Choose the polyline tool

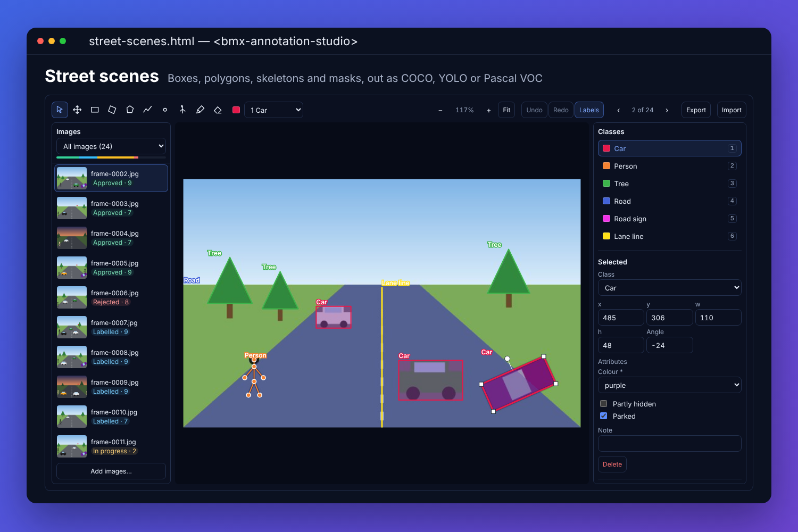pyautogui.click(x=147, y=110)
